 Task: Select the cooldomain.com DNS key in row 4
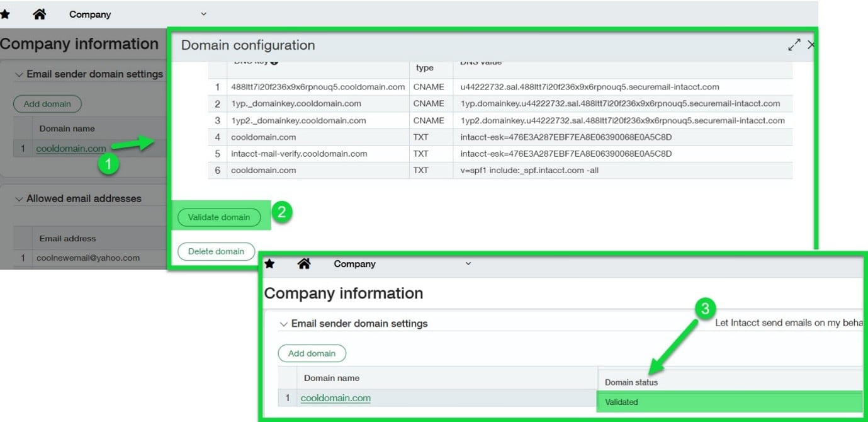(x=318, y=137)
